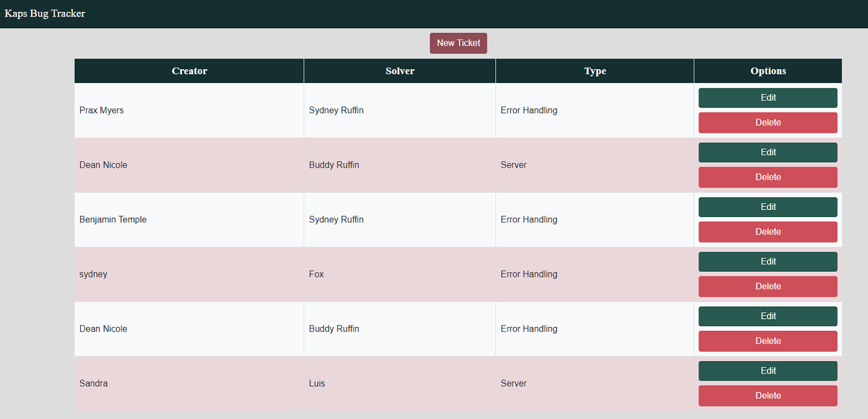Open the Kaps Bug Tracker home link

point(45,13)
